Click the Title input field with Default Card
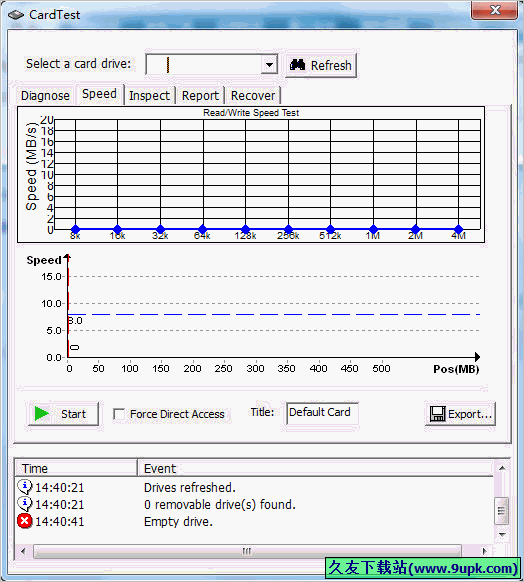The height and width of the screenshot is (582, 524). tap(322, 413)
